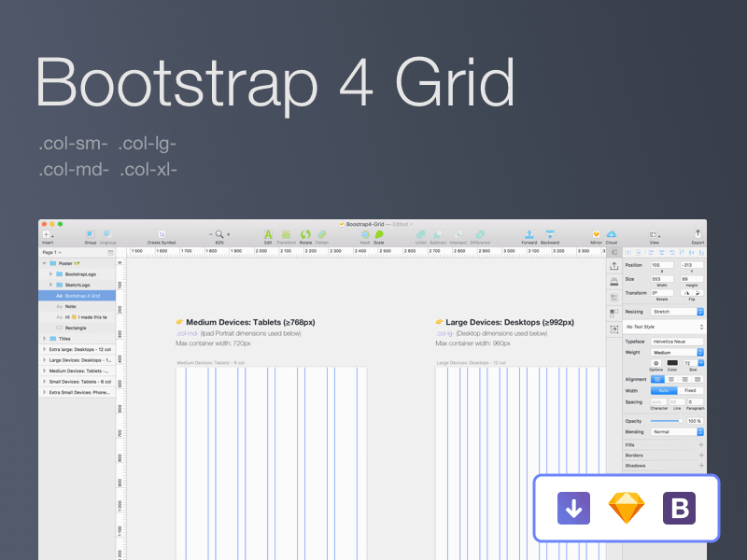747x560 pixels.
Task: Click the Export button
Action: [698, 233]
